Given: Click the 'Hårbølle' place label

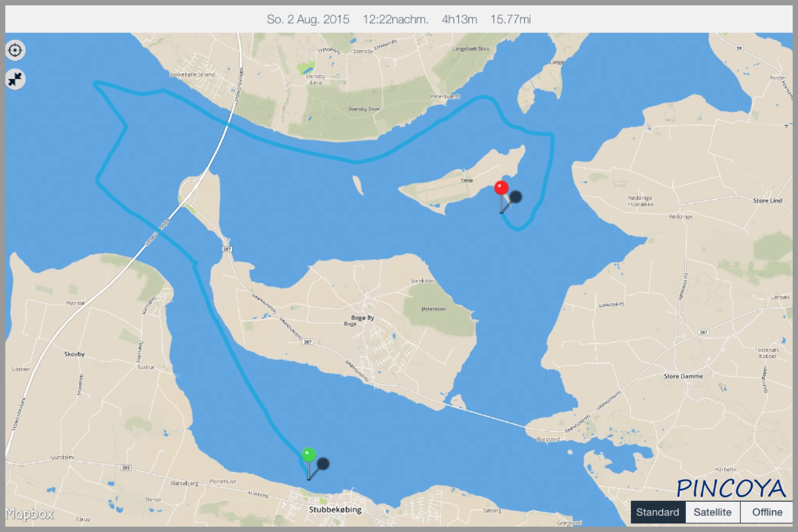Looking at the screenshot, I should [x=726, y=469].
